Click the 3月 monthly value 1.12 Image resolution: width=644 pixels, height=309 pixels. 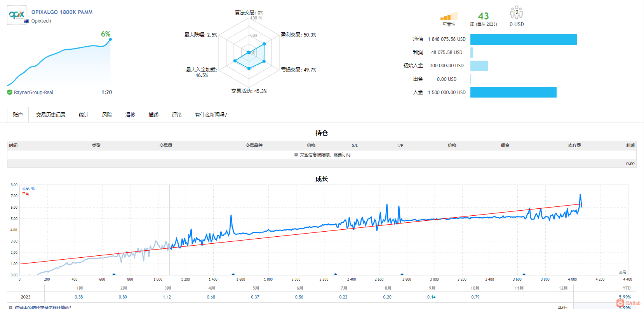click(167, 297)
